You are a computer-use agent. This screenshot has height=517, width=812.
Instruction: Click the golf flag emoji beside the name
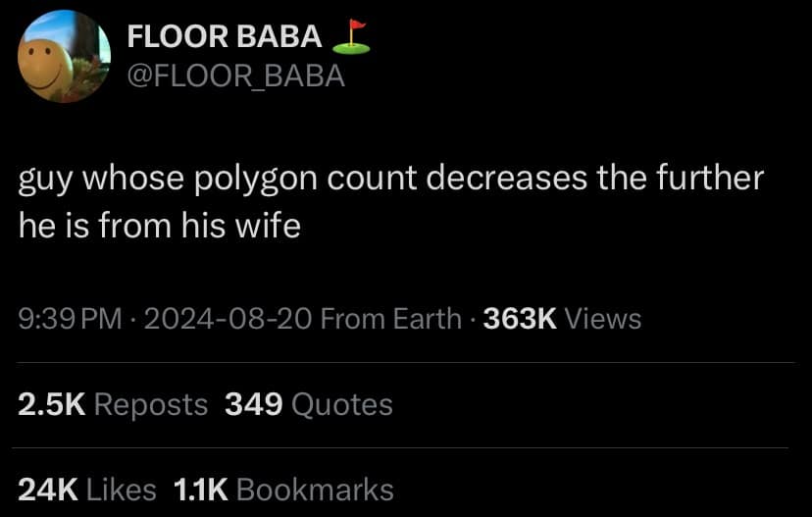[x=351, y=36]
